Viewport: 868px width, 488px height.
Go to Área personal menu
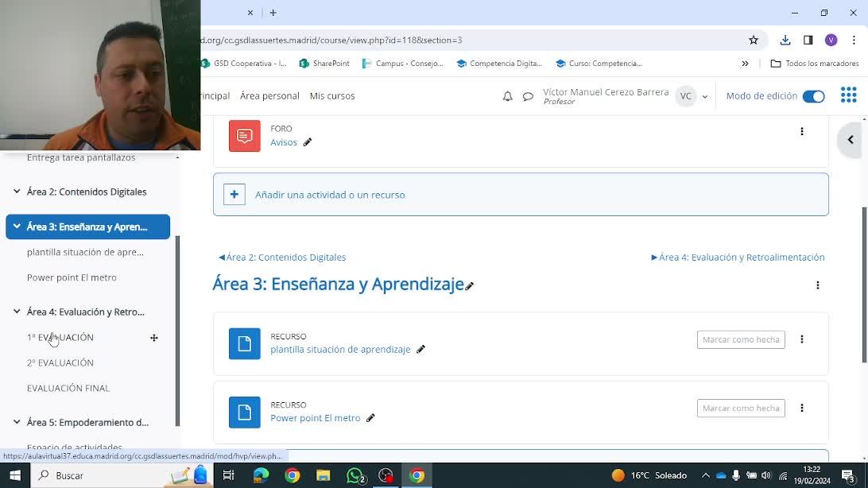pyautogui.click(x=269, y=95)
